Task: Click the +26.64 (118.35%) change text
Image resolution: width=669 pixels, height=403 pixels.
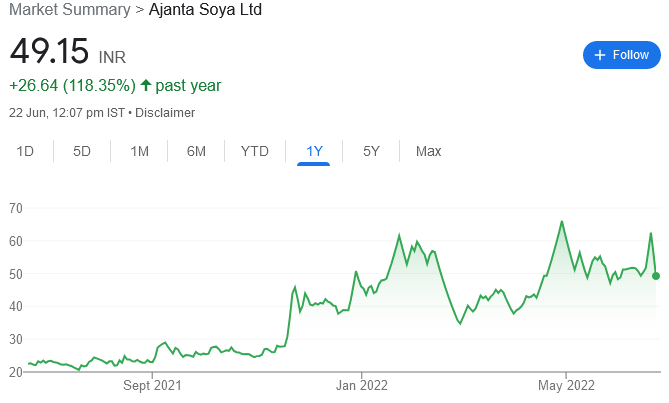Action: [x=71, y=86]
